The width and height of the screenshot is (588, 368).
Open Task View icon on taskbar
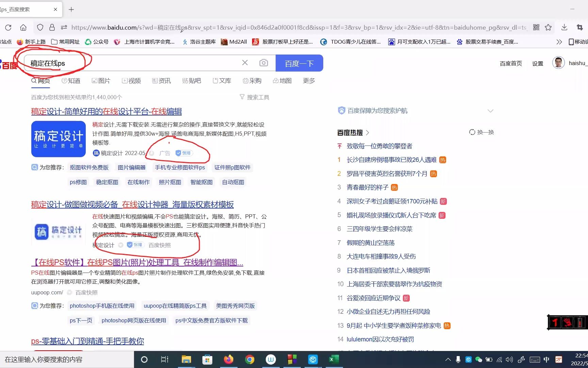tap(165, 359)
